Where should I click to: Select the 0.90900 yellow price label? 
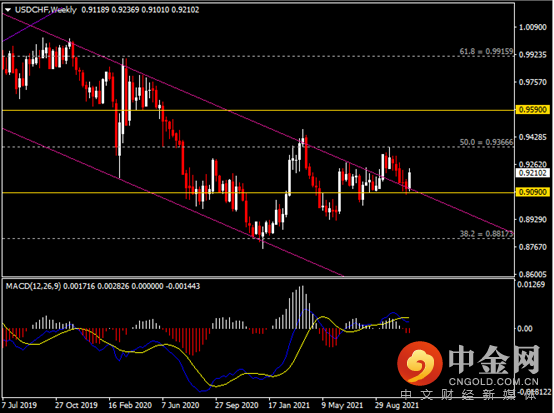[x=533, y=192]
